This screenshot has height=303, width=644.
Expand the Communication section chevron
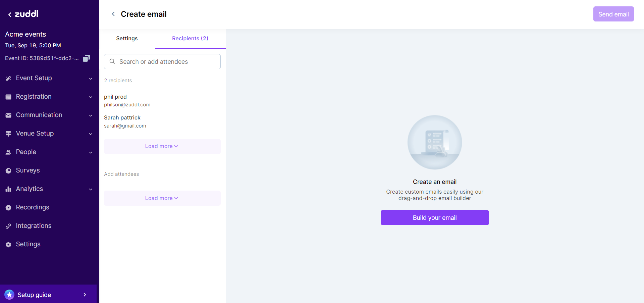(91, 115)
